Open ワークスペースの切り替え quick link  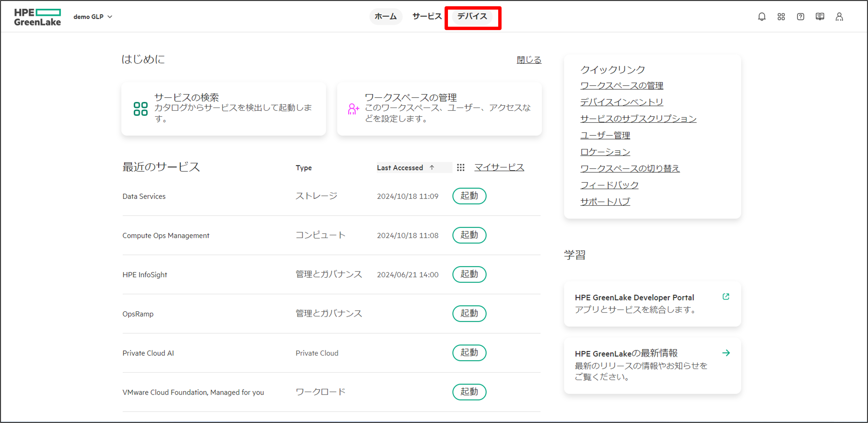pyautogui.click(x=630, y=169)
